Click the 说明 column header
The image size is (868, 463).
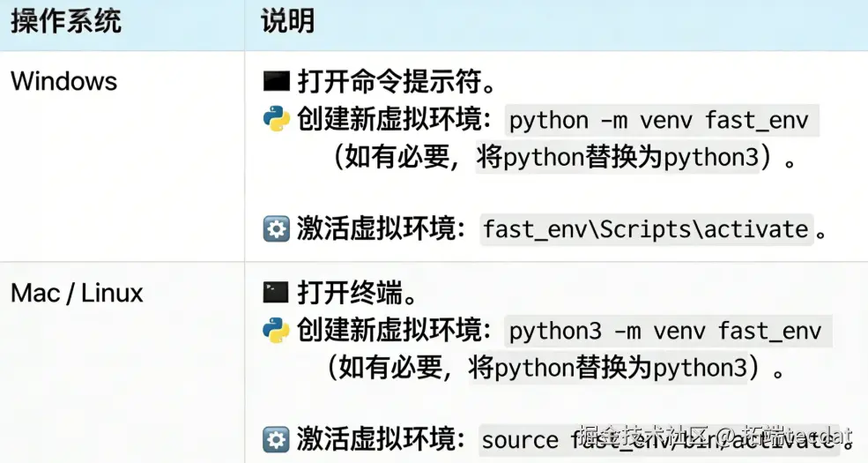click(287, 22)
